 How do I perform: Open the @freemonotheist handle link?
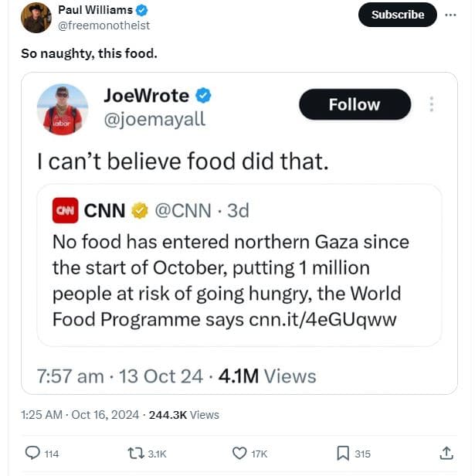pyautogui.click(x=103, y=25)
